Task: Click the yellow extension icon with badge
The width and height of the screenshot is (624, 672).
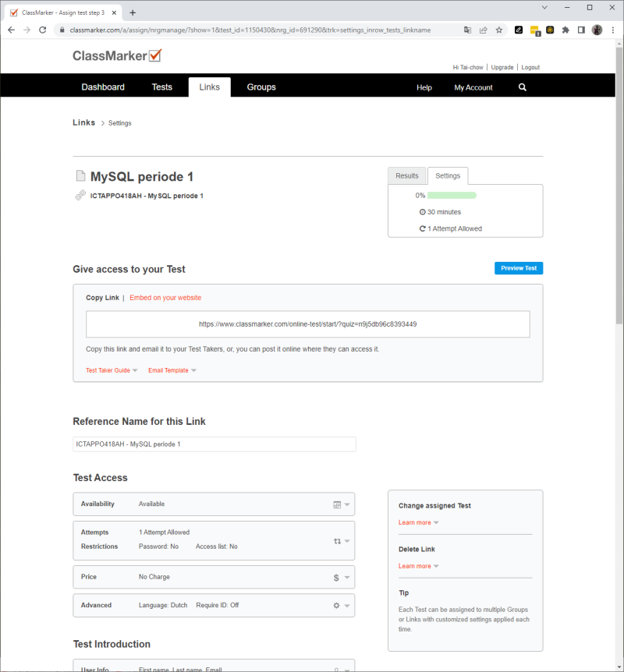Action: click(x=535, y=30)
